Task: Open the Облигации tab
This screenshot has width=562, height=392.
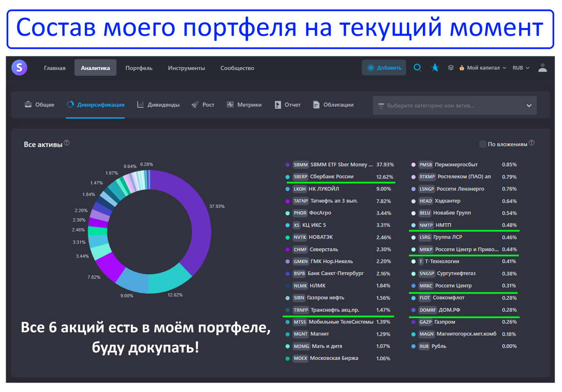Action: click(x=333, y=105)
